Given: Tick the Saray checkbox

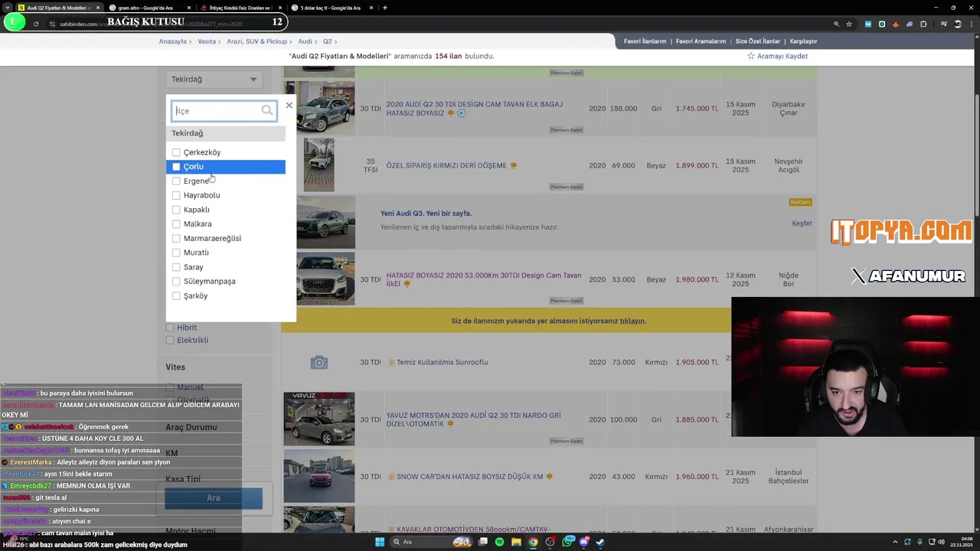Looking at the screenshot, I should 176,267.
